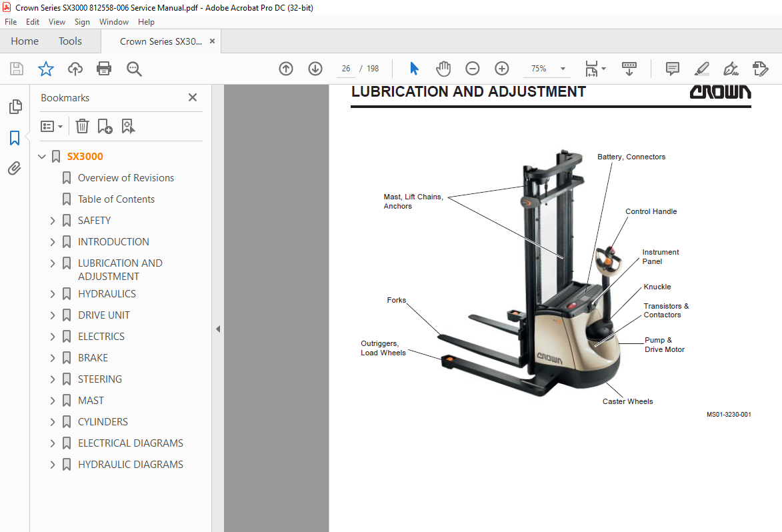This screenshot has width=782, height=532.
Task: Open the File menu
Action: [11, 22]
